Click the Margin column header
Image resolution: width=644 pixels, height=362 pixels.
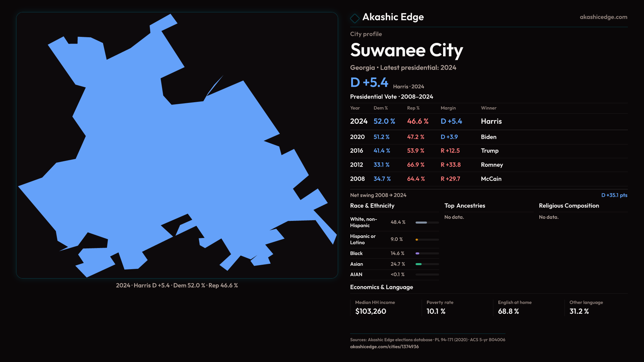[x=448, y=108]
